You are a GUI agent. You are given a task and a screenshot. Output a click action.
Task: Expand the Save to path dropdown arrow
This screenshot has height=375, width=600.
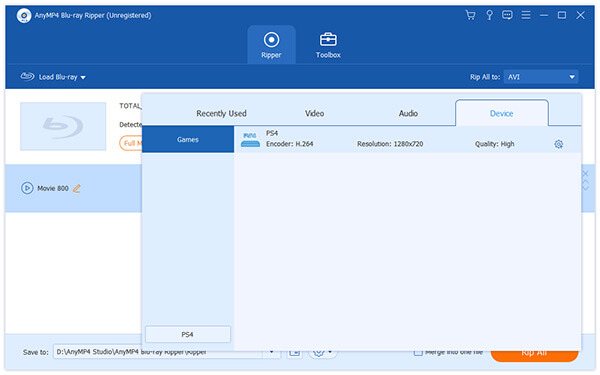coord(271,352)
